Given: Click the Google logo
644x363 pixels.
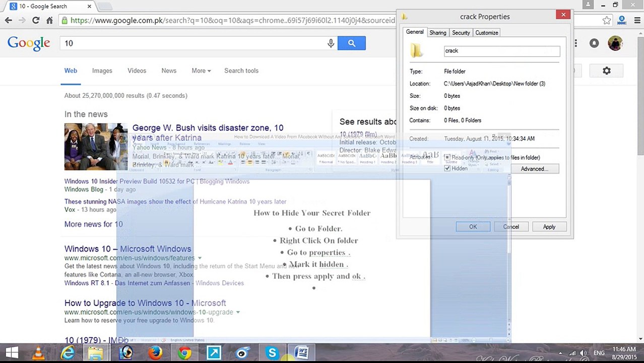Looking at the screenshot, I should [29, 43].
